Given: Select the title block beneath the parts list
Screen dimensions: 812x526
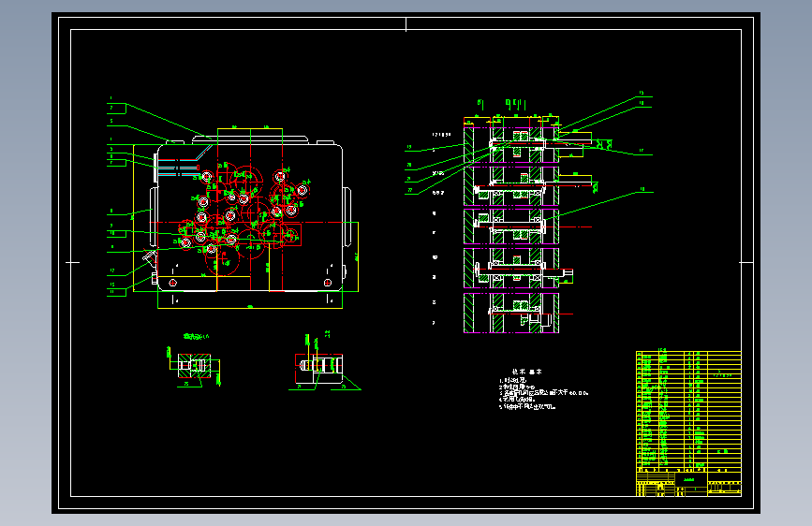Looking at the screenshot, I should (688, 484).
